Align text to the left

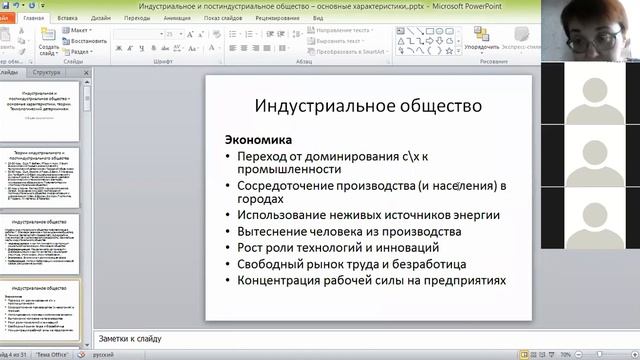pos(233,49)
